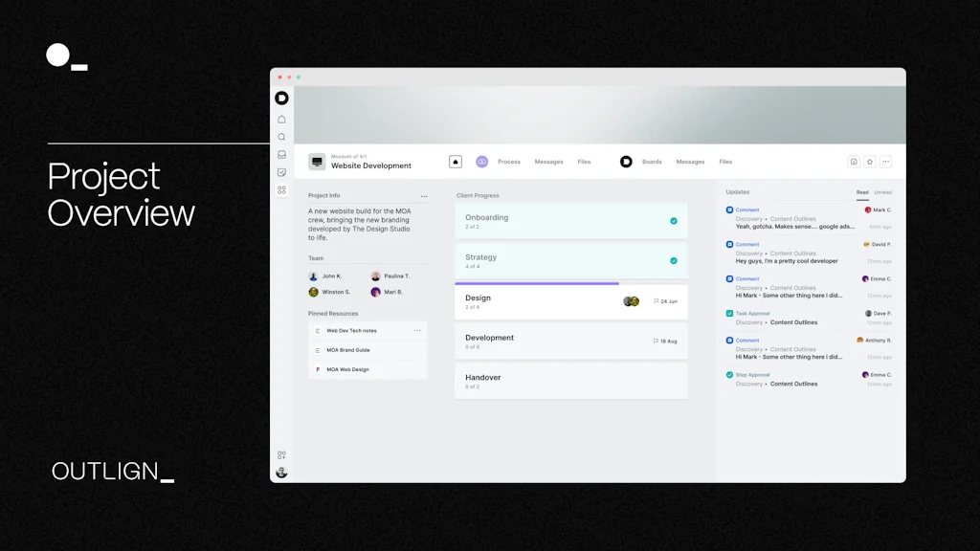The image size is (980, 551).
Task: Click the purple Design progress bar
Action: (537, 283)
